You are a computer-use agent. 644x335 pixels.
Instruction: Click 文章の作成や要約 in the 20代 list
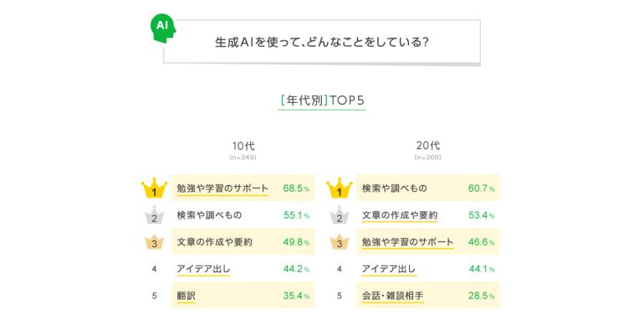point(400,215)
